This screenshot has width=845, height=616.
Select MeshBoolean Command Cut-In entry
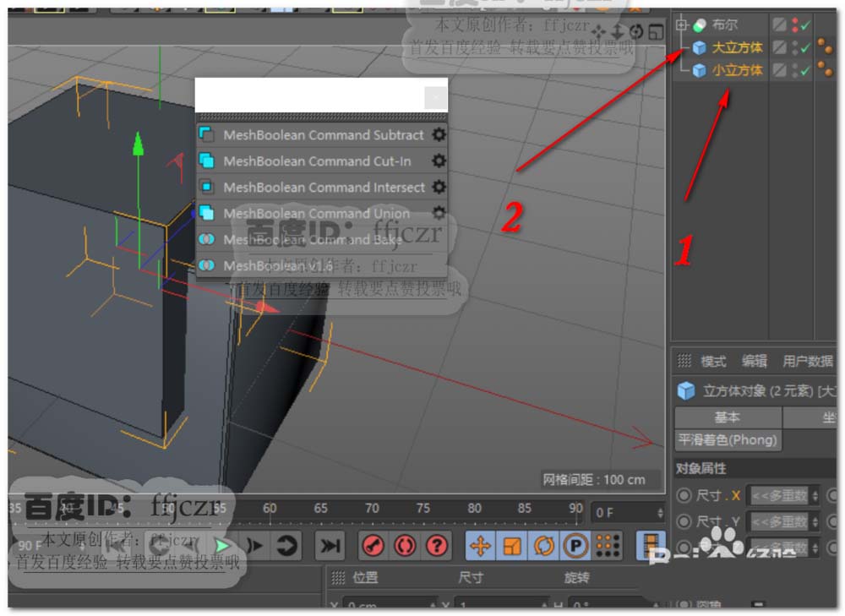click(x=322, y=161)
